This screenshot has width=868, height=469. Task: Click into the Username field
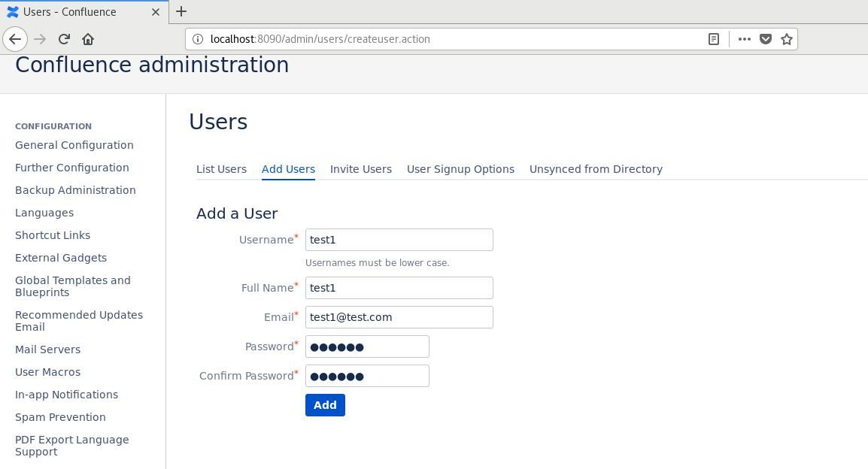coord(399,240)
